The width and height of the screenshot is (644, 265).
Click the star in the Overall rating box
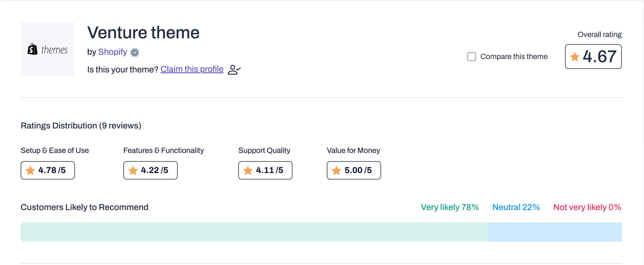pyautogui.click(x=574, y=57)
